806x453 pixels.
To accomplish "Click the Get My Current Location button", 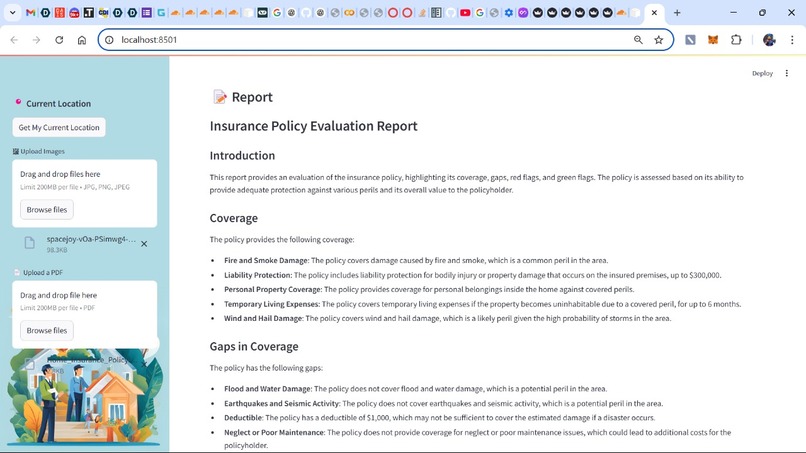I will coord(59,128).
